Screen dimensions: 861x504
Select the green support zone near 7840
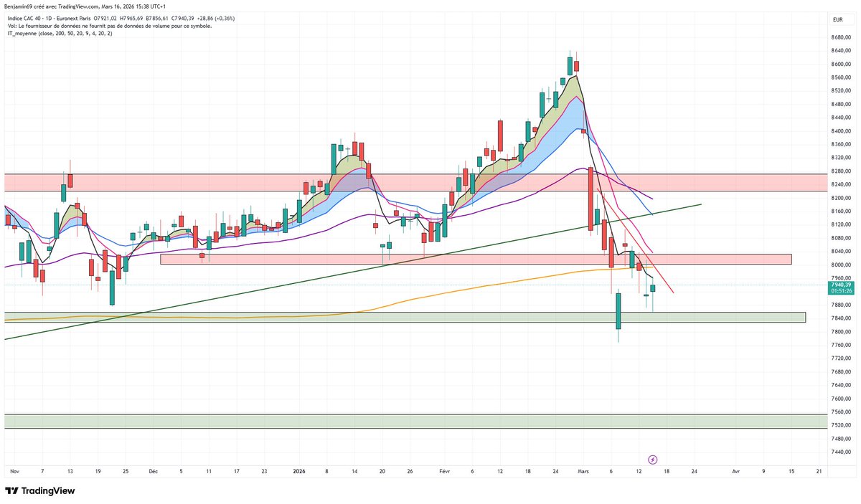pyautogui.click(x=405, y=317)
